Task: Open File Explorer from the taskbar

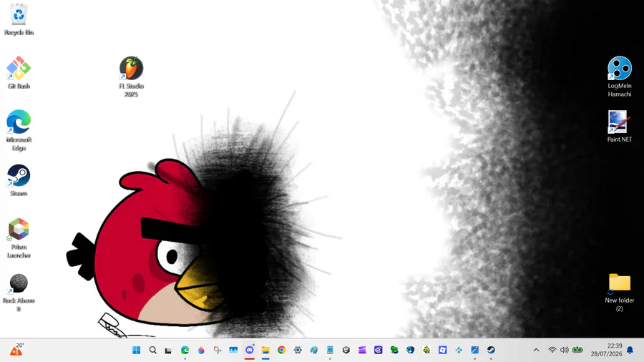Action: tap(265, 350)
